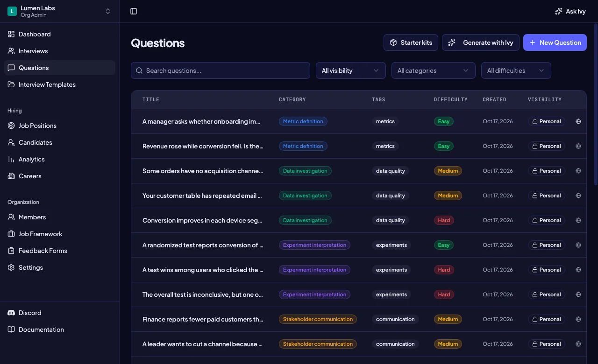598x364 pixels.
Task: Click globe icon for 'A test wins' row
Action: 578,270
